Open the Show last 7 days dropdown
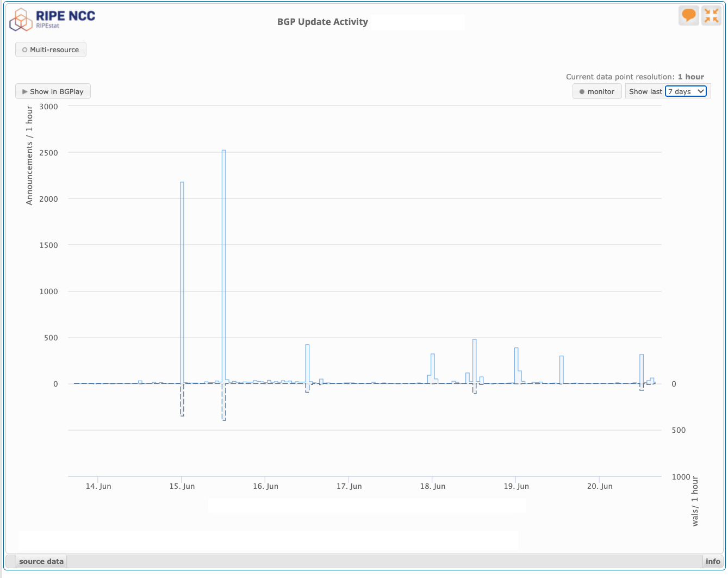The image size is (728, 578). coord(686,91)
